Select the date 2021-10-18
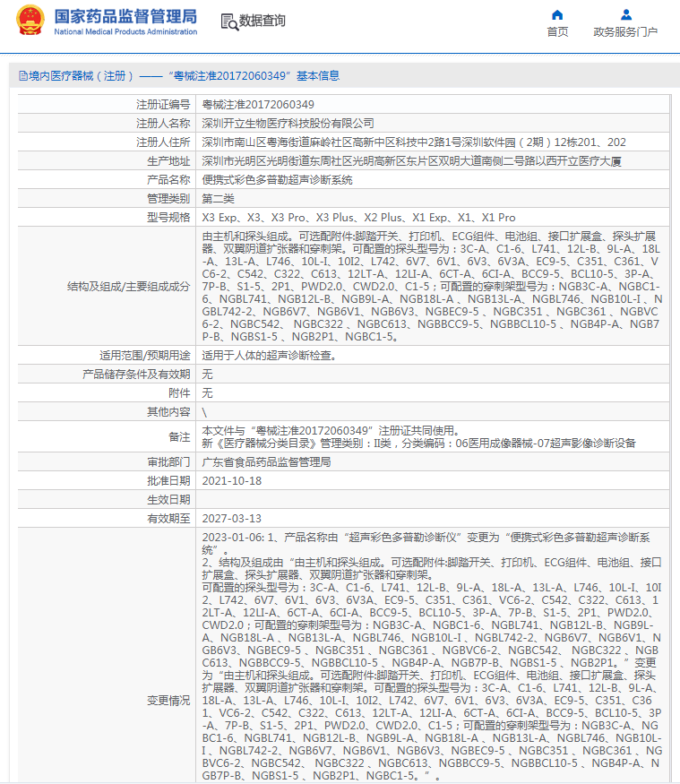The image size is (680, 784). click(231, 481)
